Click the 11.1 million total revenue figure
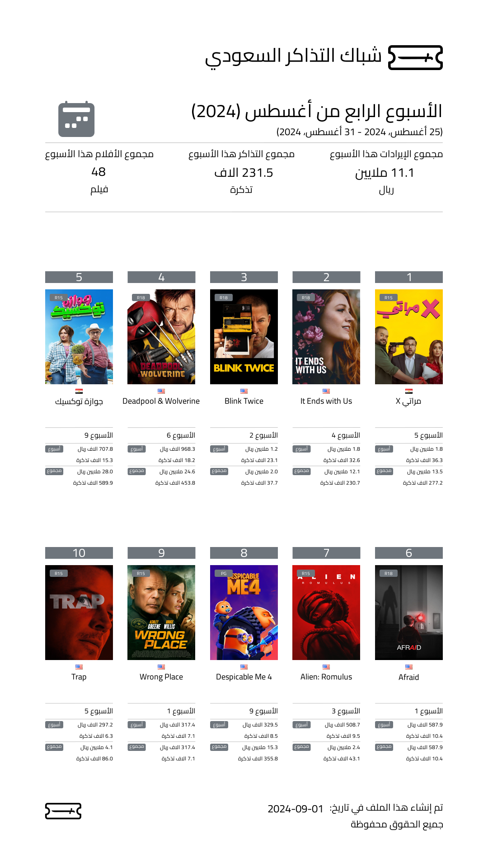Image resolution: width=488 pixels, height=868 pixels. [x=385, y=173]
